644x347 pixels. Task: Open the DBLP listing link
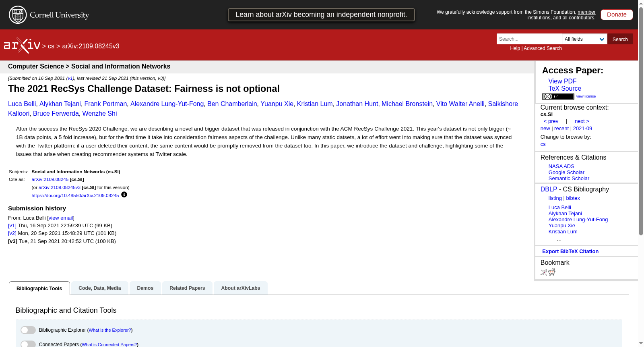[x=555, y=198]
